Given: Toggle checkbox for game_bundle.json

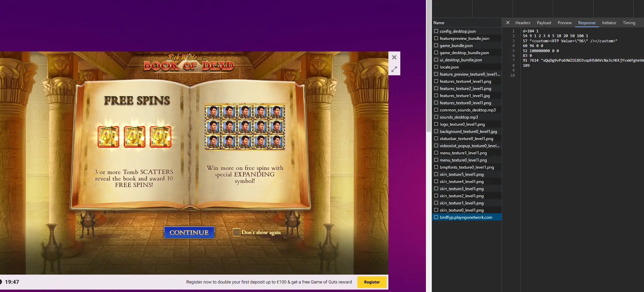Looking at the screenshot, I should (x=436, y=45).
